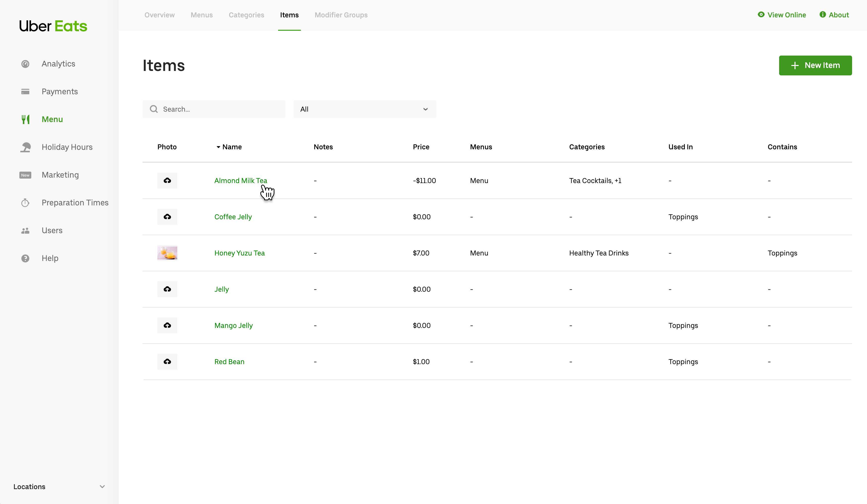Open the Categories tab

[246, 15]
